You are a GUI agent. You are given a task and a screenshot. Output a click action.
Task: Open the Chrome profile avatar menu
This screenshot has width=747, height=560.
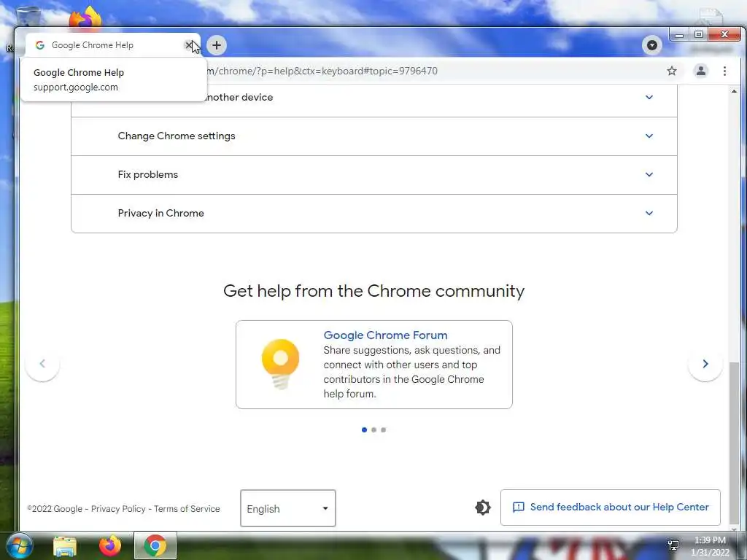[701, 71]
